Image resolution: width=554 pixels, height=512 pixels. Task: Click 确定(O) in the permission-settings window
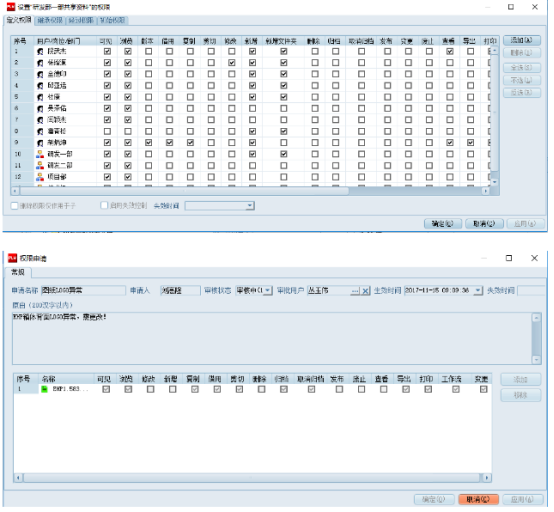point(443,224)
